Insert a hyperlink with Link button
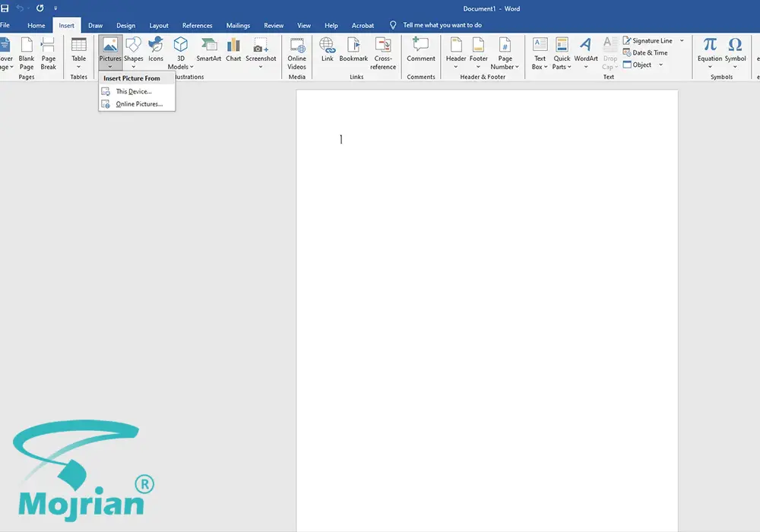The image size is (760, 532). [x=327, y=50]
